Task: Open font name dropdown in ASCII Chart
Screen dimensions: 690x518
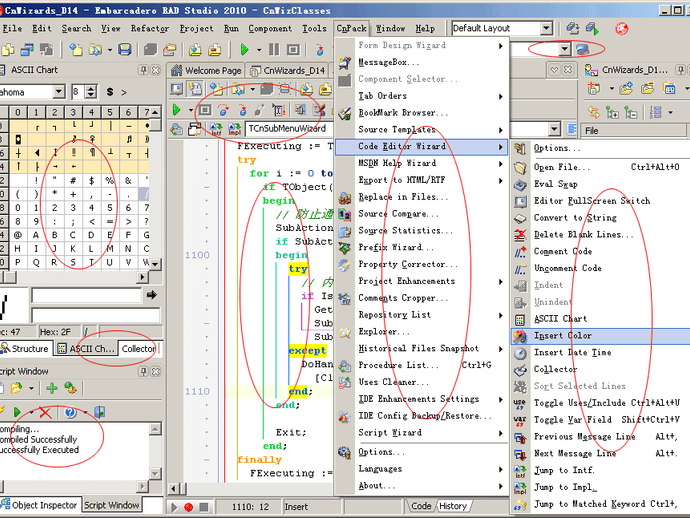Action: pyautogui.click(x=59, y=92)
